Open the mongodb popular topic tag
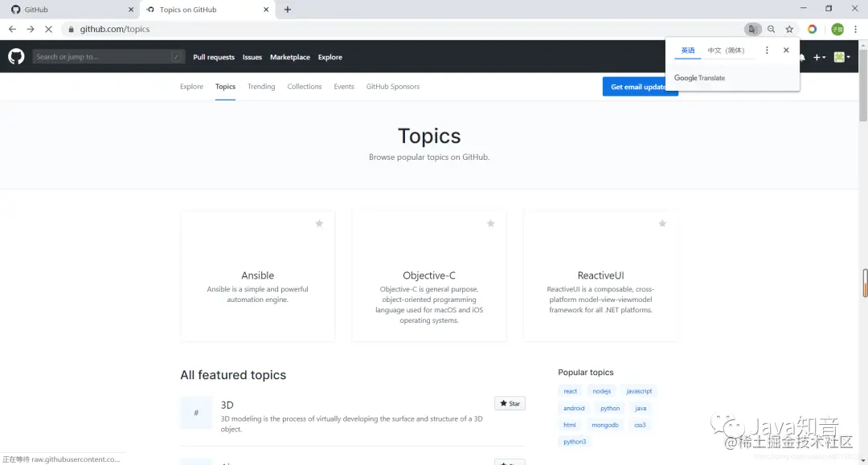 (x=605, y=425)
